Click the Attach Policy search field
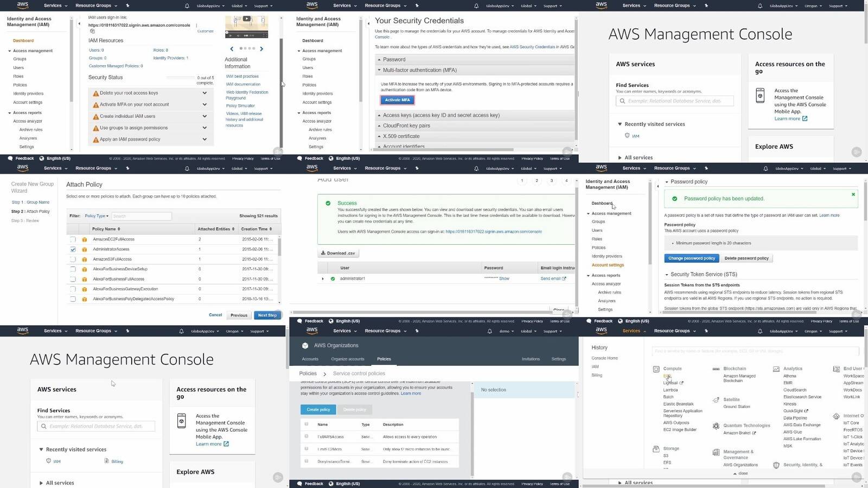The image size is (868, 488). pyautogui.click(x=142, y=216)
